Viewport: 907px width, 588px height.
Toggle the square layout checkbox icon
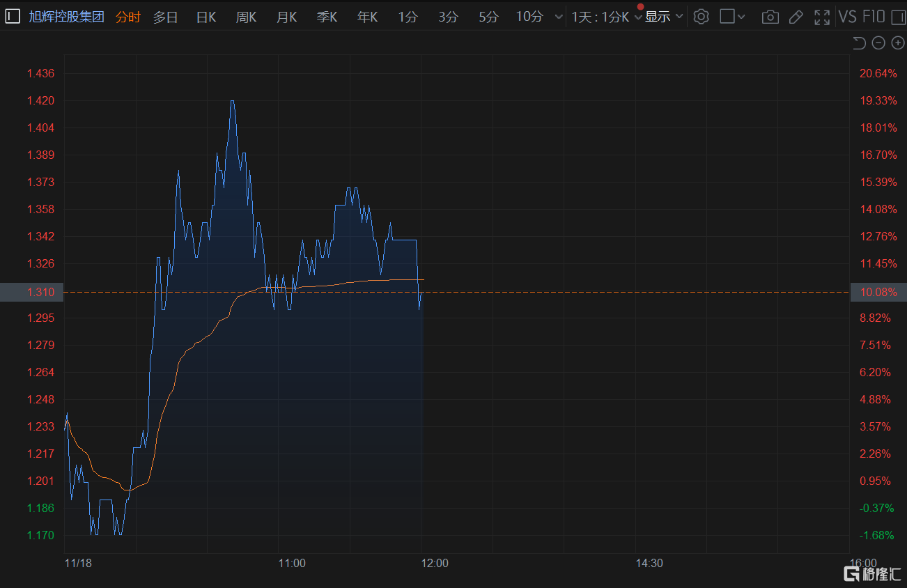[727, 17]
